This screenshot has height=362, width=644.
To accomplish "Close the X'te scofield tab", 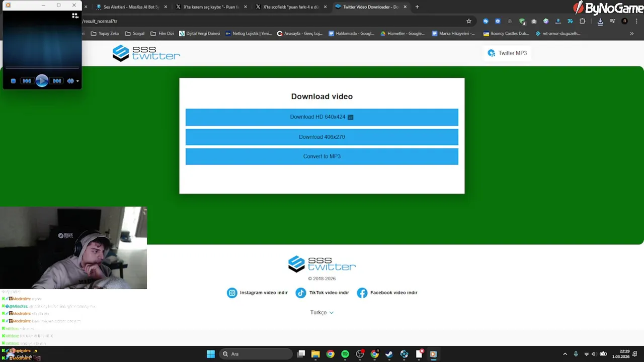I will point(326,7).
